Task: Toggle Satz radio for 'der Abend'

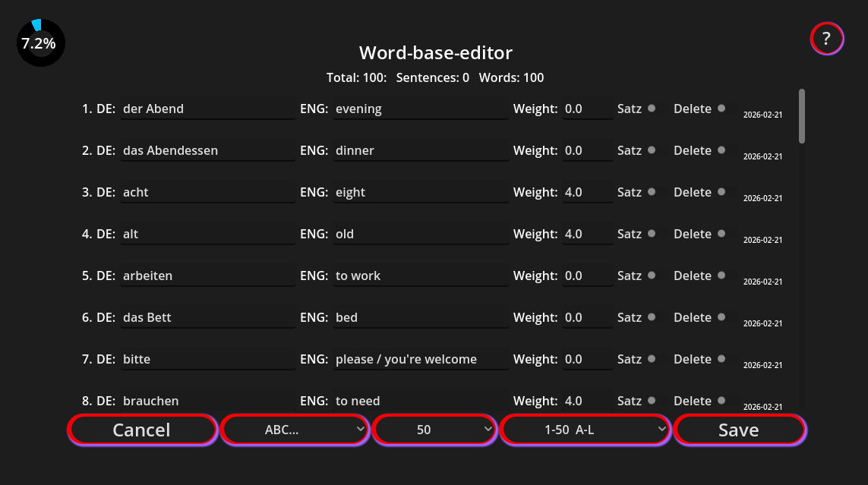Action: [x=651, y=108]
